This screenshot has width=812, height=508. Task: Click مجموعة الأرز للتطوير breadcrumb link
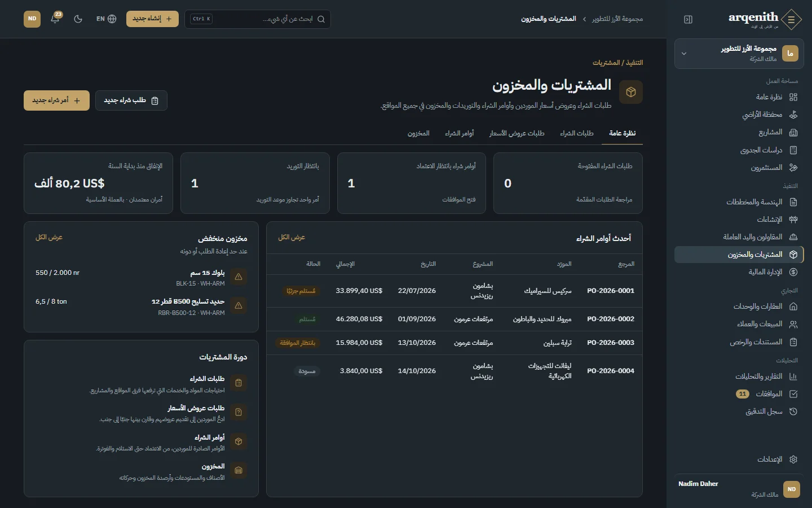(x=617, y=19)
